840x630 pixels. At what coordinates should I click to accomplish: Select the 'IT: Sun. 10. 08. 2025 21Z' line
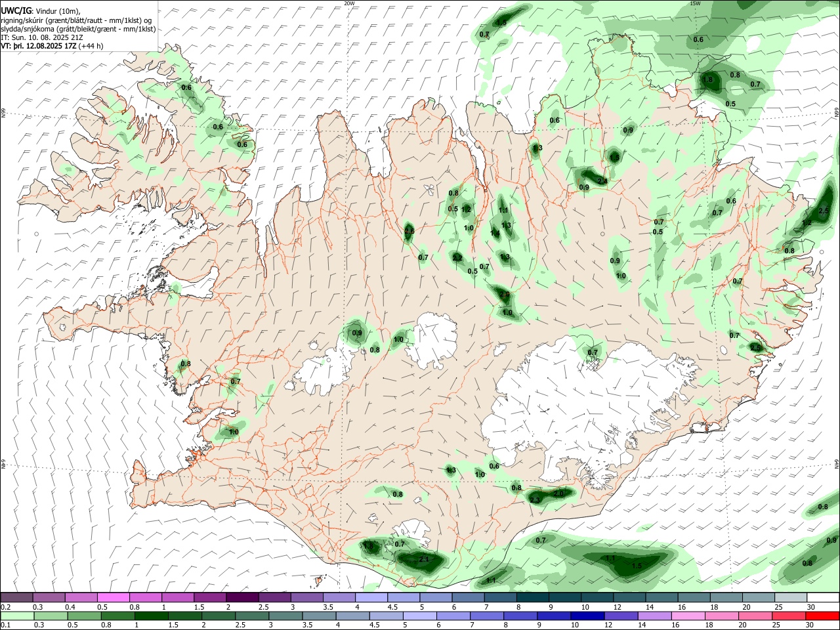tap(42, 37)
